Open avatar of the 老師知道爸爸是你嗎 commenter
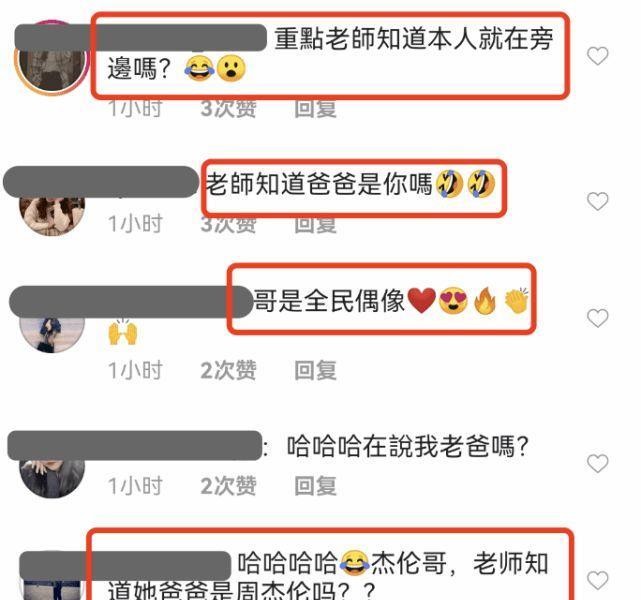This screenshot has height=600, width=641. (x=52, y=214)
